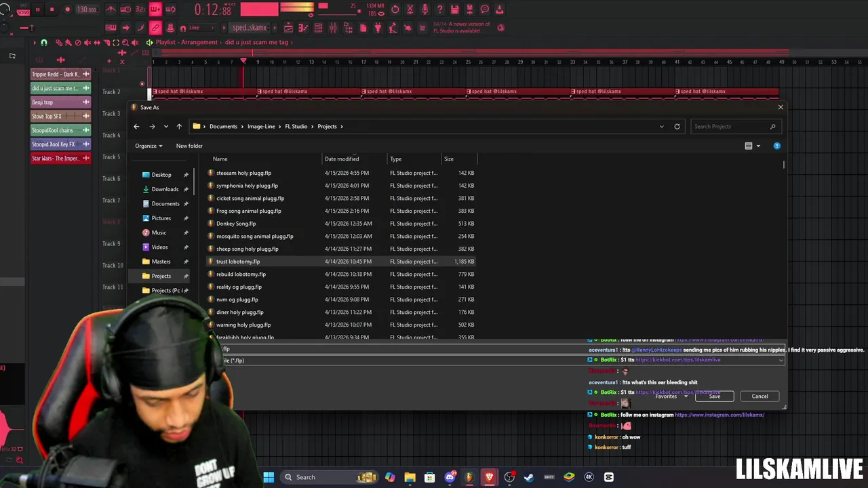Go up one folder level
This screenshot has height=488, width=868.
(x=179, y=126)
